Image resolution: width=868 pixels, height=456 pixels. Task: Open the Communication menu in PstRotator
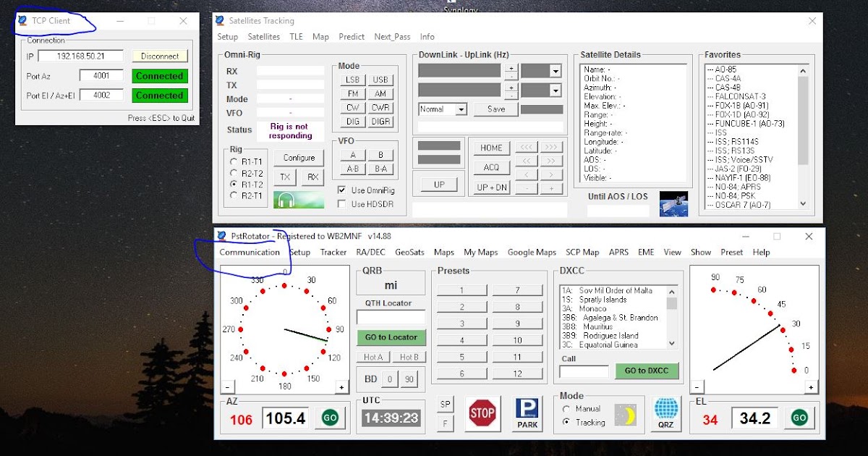coord(250,252)
